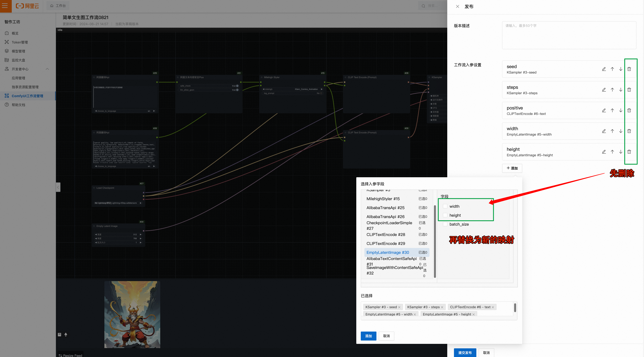Image resolution: width=644 pixels, height=357 pixels.
Task: Open ComfyUI工作流管理 in the sidebar
Action: pyautogui.click(x=28, y=96)
